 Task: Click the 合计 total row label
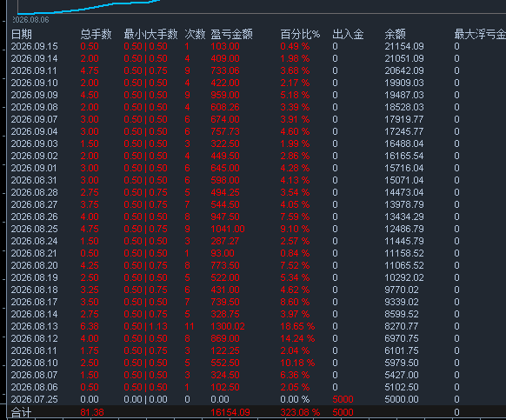[x=21, y=412]
